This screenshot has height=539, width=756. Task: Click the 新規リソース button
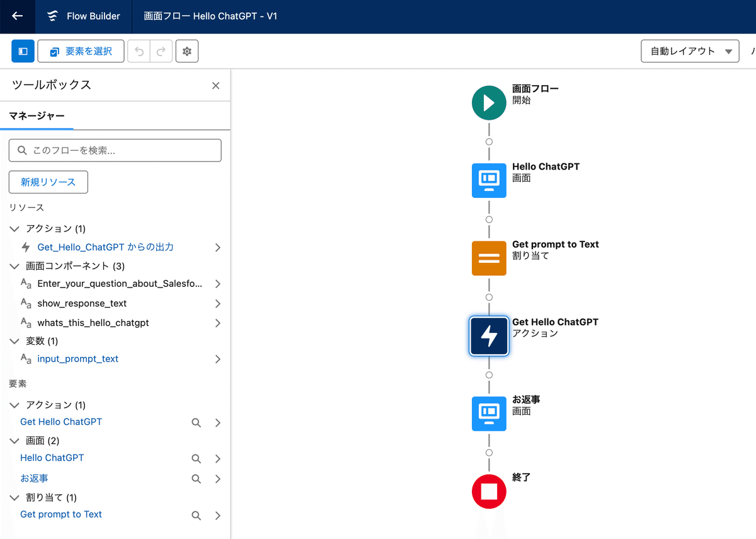pyautogui.click(x=48, y=182)
